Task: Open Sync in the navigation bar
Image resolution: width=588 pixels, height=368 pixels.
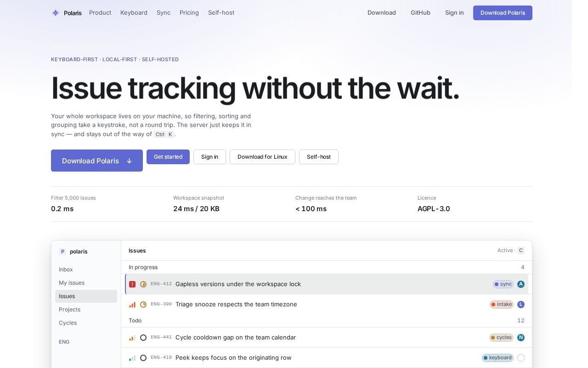Action: pyautogui.click(x=164, y=13)
